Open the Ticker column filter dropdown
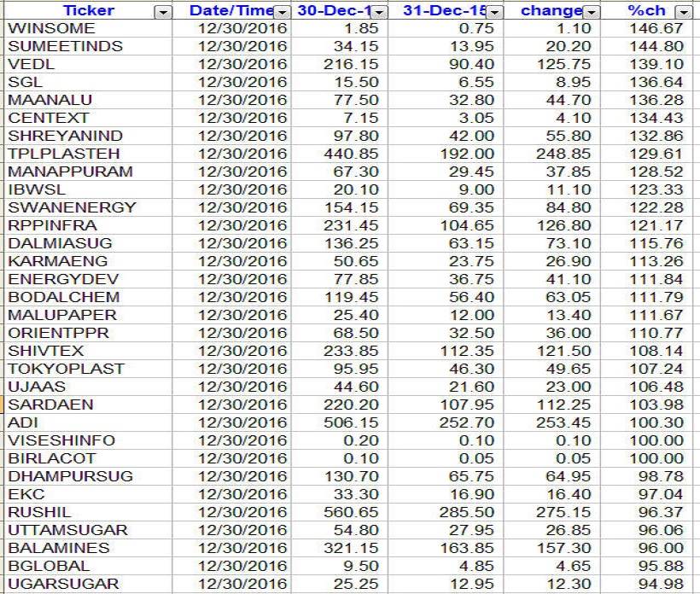The width and height of the screenshot is (700, 594). (x=163, y=13)
